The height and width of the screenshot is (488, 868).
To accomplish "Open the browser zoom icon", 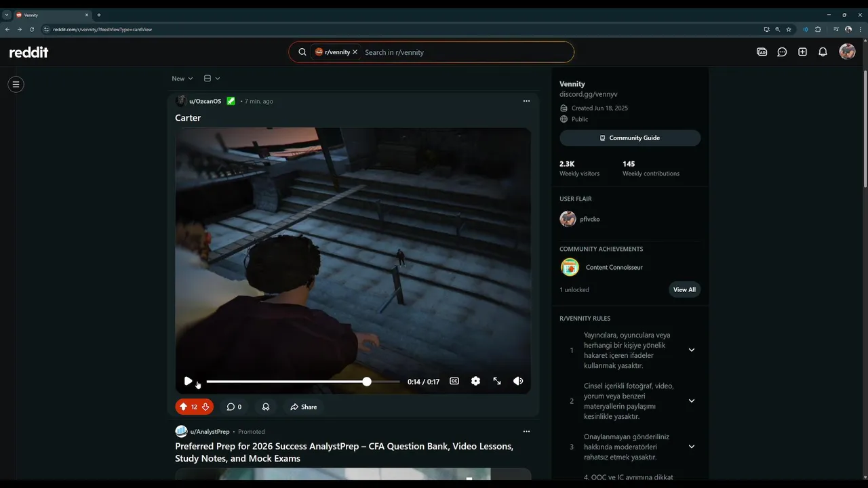I will point(778,29).
